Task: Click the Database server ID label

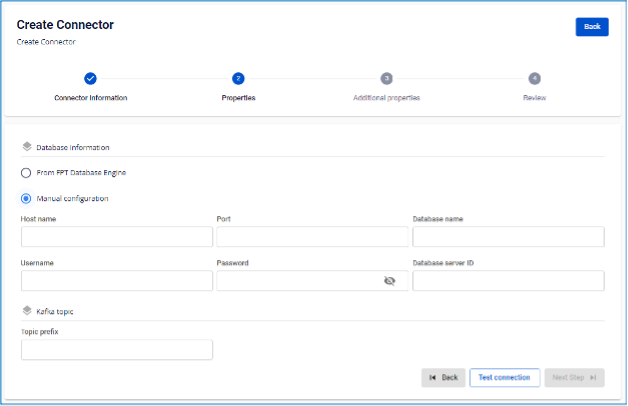Action: point(443,263)
